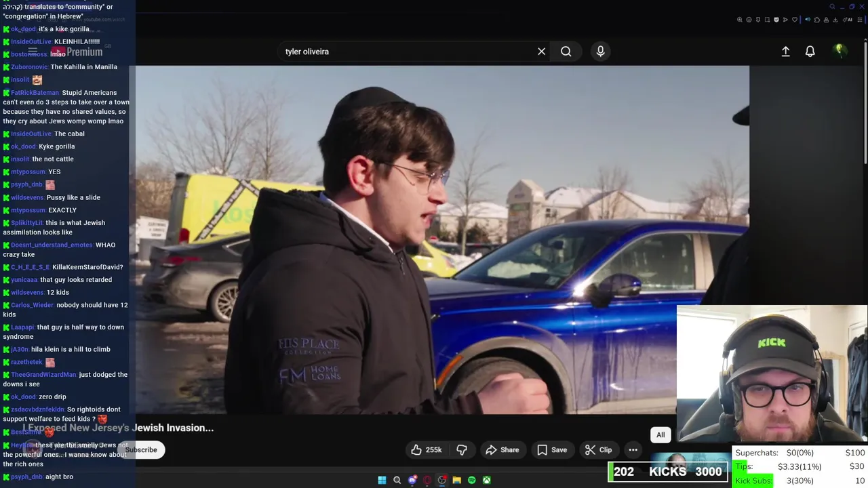Open the Share dialog for the video

(502, 450)
